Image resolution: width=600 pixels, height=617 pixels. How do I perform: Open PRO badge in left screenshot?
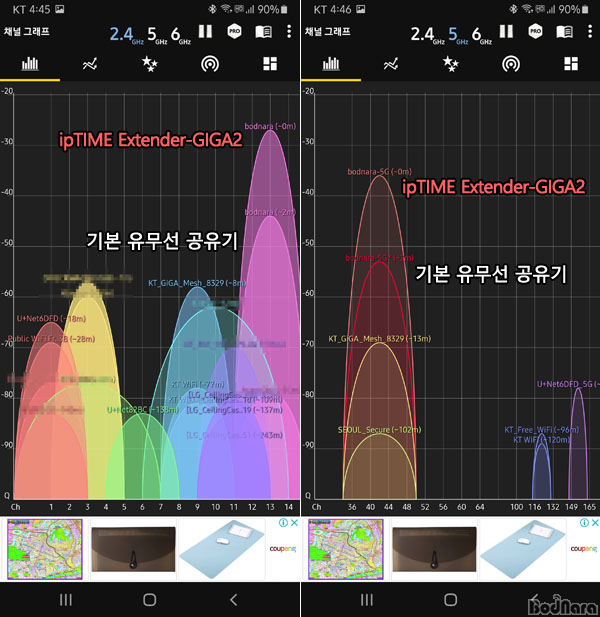[234, 31]
